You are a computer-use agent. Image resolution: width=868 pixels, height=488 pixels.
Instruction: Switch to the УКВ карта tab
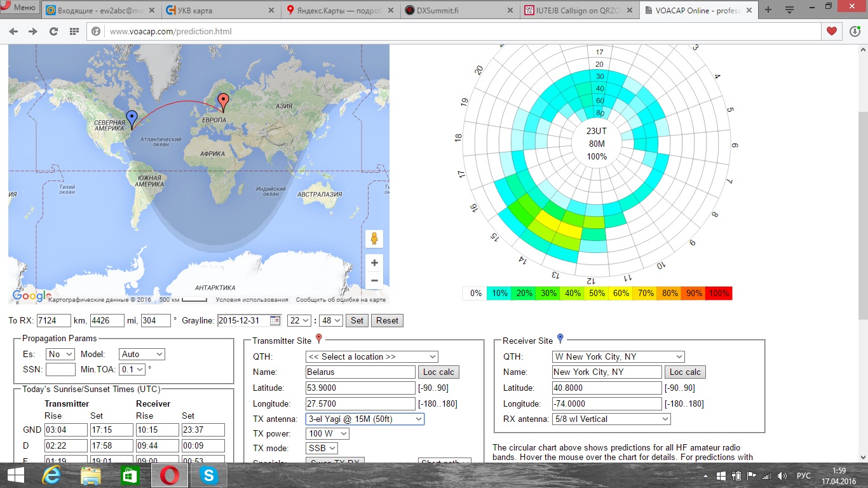(x=219, y=10)
